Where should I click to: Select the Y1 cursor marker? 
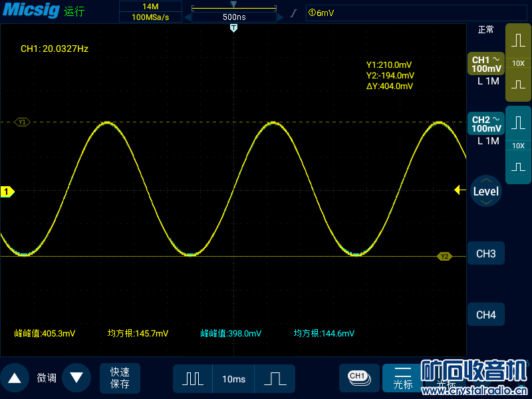(x=22, y=122)
